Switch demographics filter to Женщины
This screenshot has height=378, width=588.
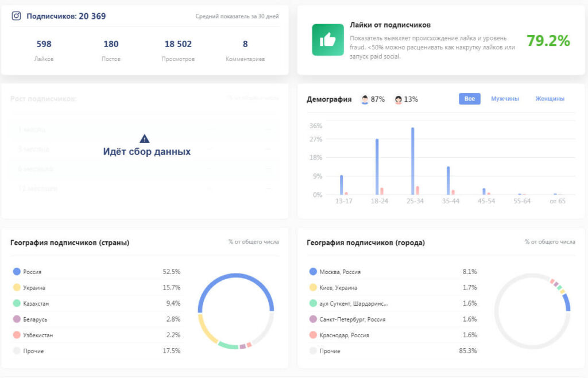click(550, 99)
